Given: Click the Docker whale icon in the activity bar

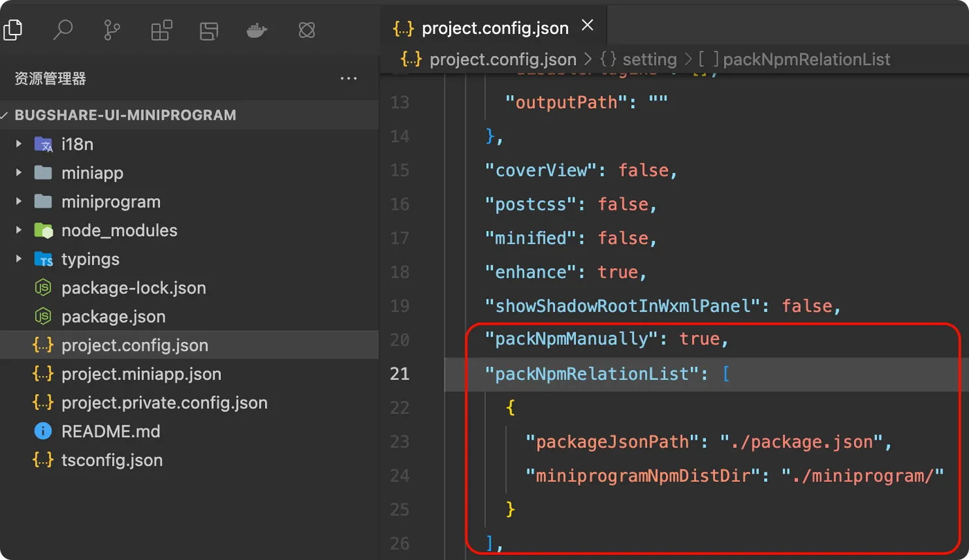Looking at the screenshot, I should 257,30.
